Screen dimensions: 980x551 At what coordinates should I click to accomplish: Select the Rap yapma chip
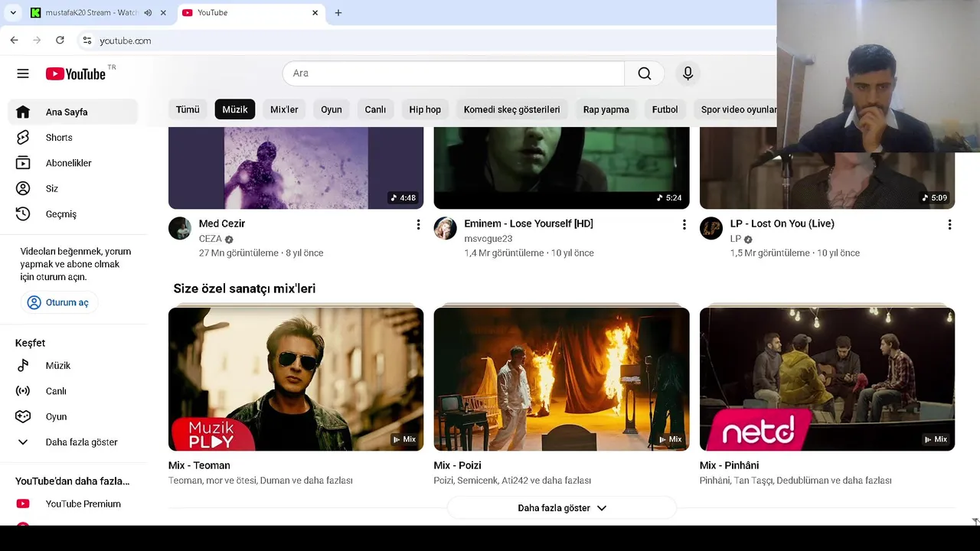606,109
